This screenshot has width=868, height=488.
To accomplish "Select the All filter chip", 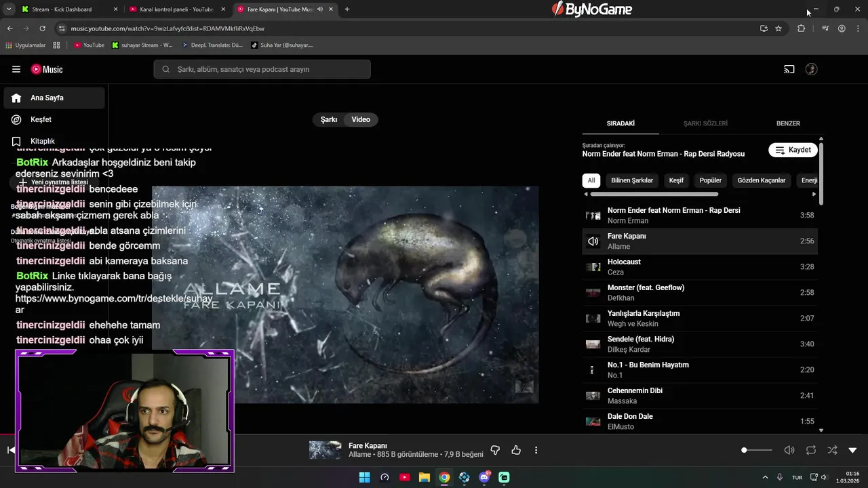I will click(591, 180).
